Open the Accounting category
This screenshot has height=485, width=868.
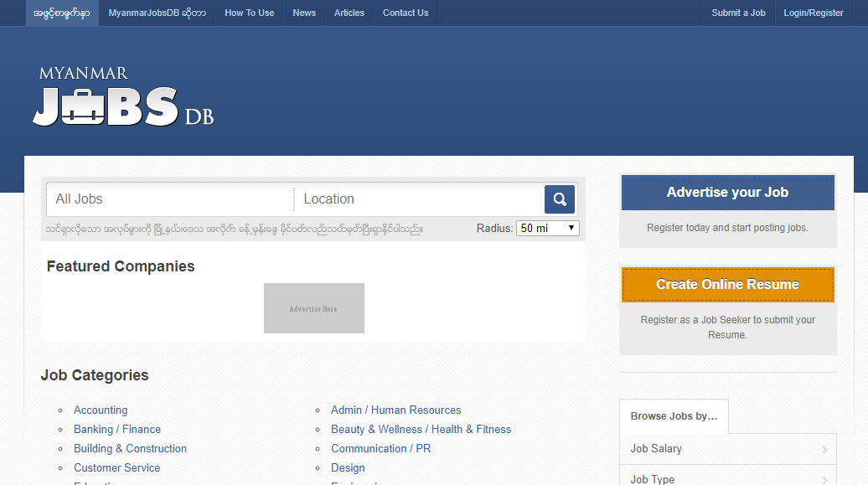tap(101, 410)
